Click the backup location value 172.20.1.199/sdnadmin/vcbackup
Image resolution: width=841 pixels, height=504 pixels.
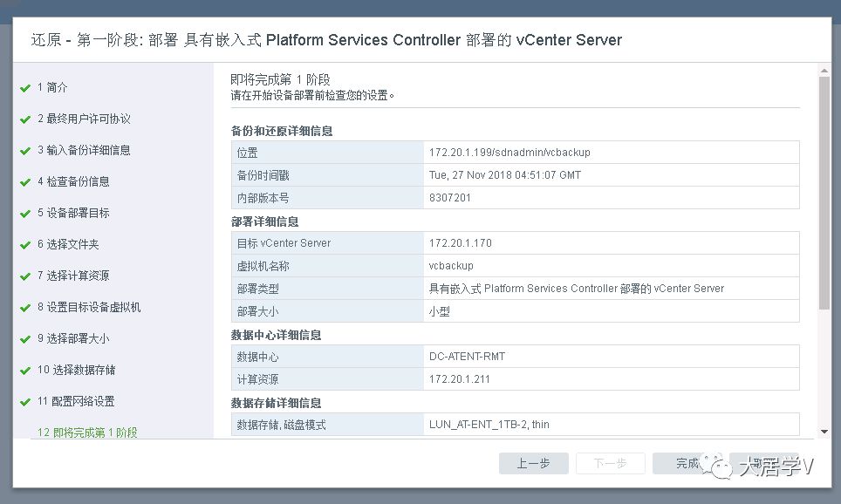[509, 153]
